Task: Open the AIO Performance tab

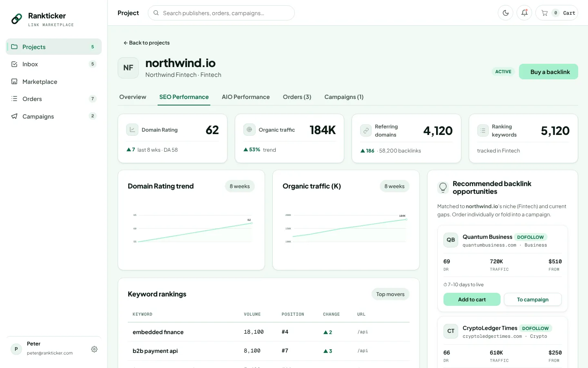Action: click(x=246, y=97)
